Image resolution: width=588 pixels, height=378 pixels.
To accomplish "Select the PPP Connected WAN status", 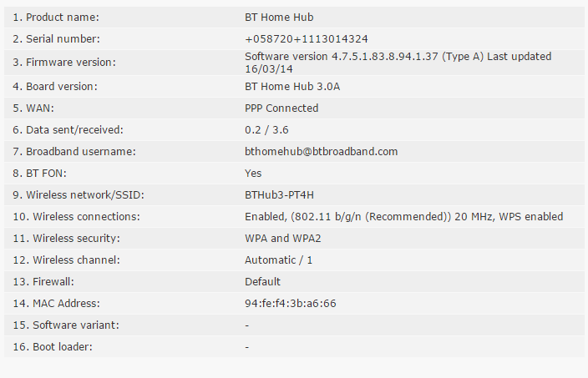I will click(281, 108).
